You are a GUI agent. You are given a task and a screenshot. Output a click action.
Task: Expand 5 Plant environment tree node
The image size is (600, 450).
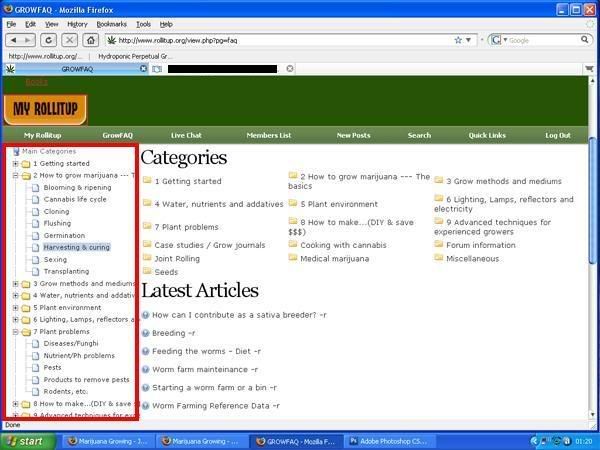pyautogui.click(x=15, y=308)
